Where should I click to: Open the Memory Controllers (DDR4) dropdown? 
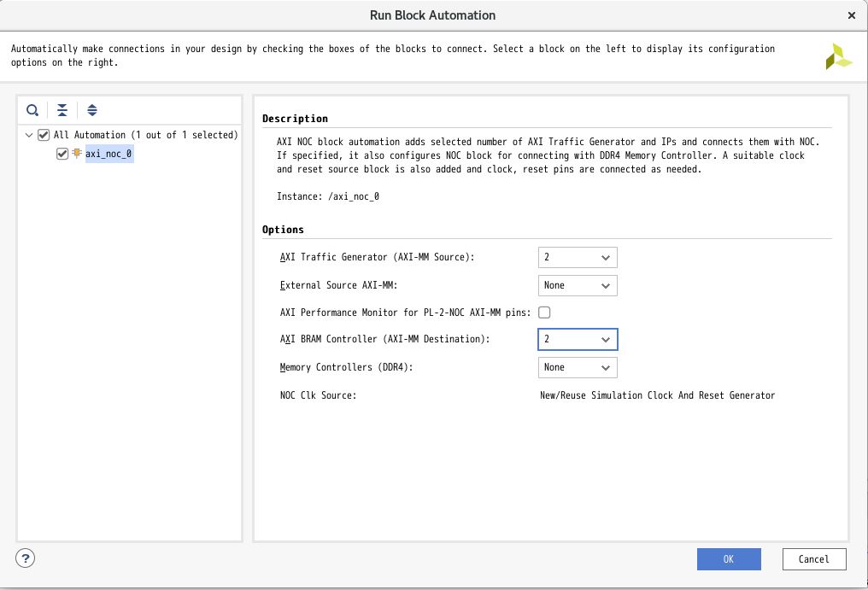pos(578,367)
